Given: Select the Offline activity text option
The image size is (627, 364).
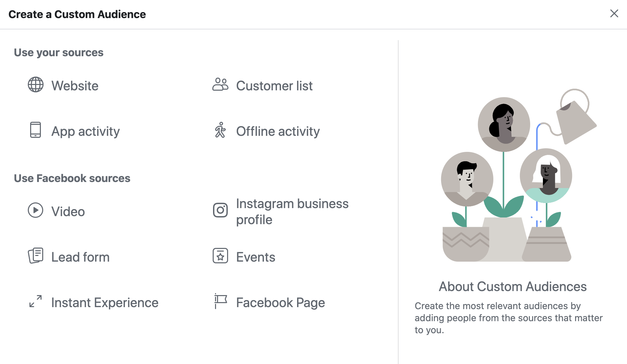Looking at the screenshot, I should click(x=278, y=131).
